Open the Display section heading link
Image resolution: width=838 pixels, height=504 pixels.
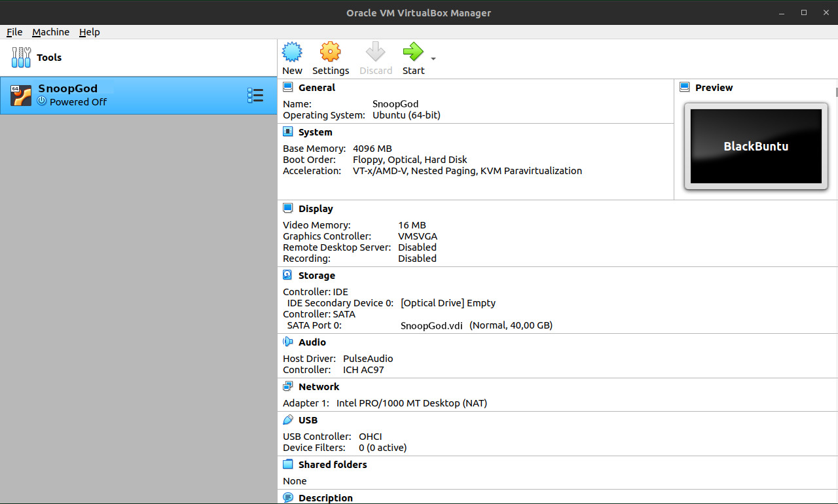[316, 209]
